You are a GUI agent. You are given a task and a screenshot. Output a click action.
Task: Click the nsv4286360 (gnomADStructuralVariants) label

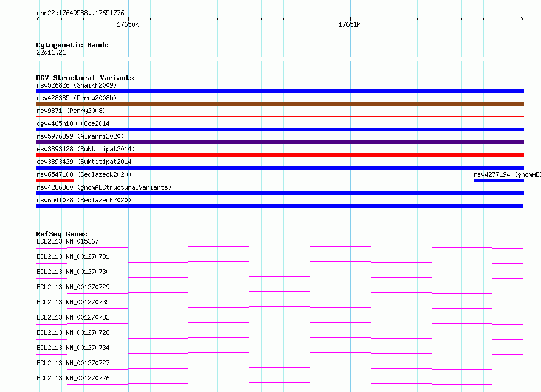point(104,187)
